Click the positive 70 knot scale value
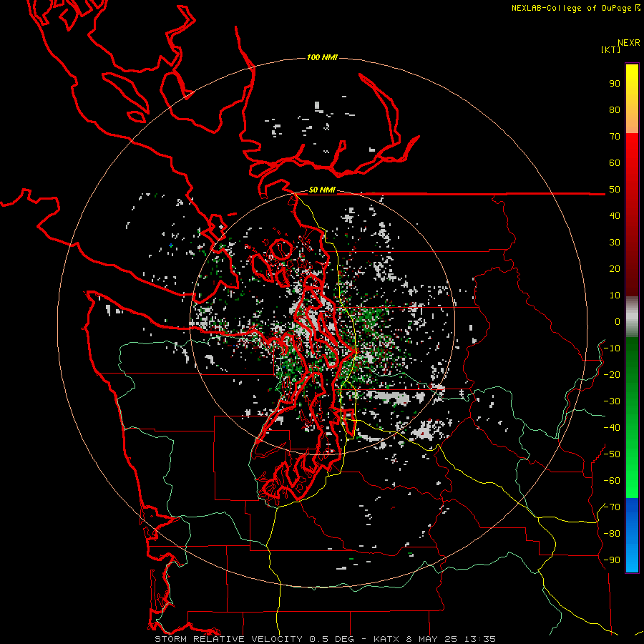The height and width of the screenshot is (644, 644). [x=615, y=137]
